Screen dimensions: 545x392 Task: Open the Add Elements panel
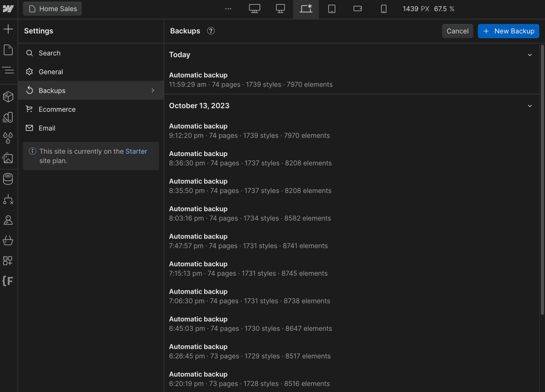[x=9, y=29]
